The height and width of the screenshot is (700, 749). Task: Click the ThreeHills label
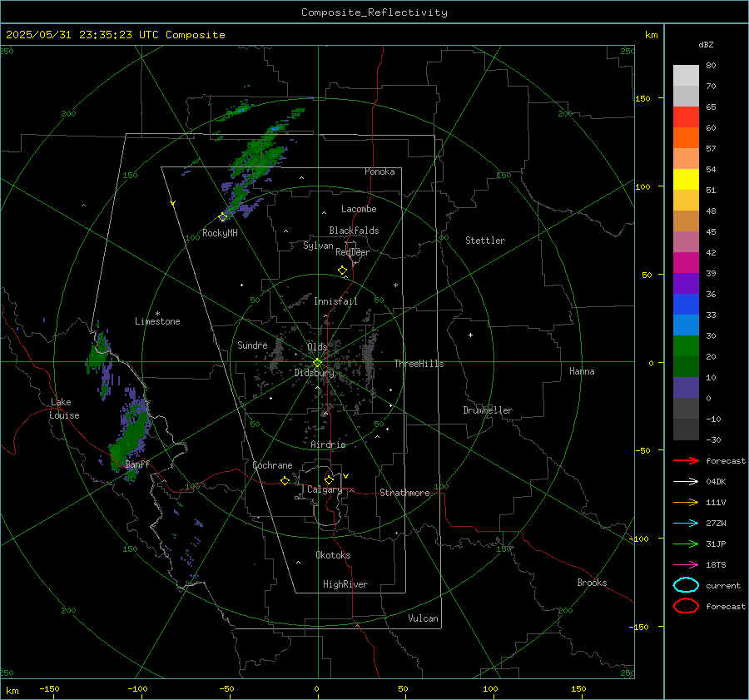[x=419, y=364]
